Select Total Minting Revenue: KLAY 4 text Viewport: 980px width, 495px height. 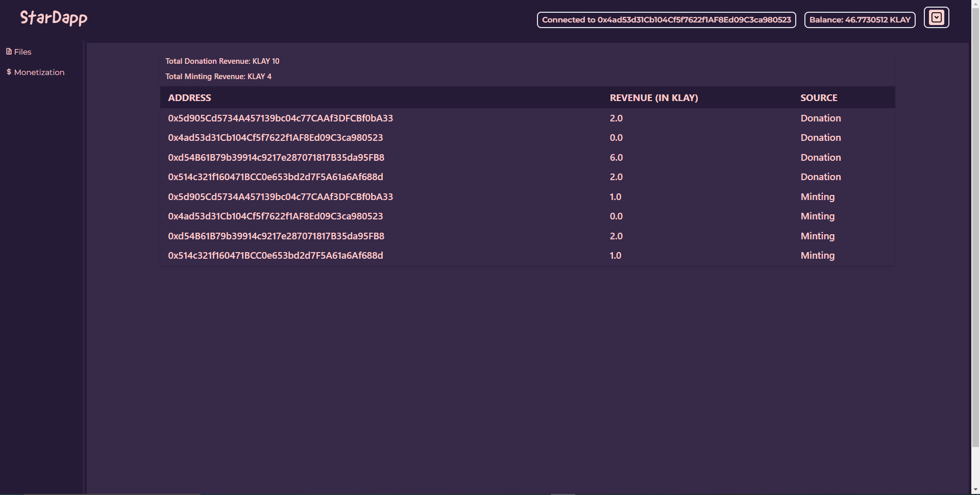[x=218, y=77]
